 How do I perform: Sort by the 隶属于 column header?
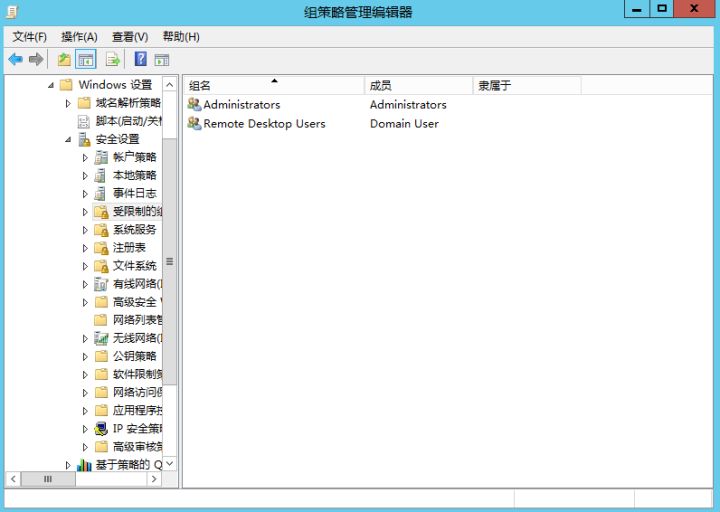click(527, 85)
